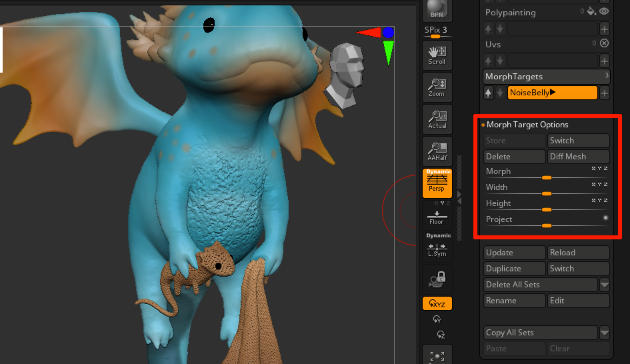The height and width of the screenshot is (364, 630).
Task: Click up arrow beside NoiseBelly
Action: coord(488,93)
